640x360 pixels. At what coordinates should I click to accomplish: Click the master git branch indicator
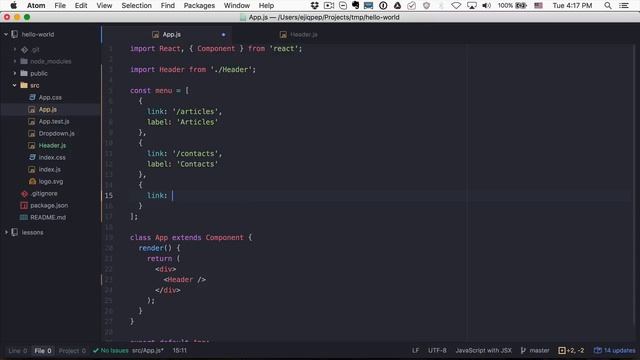click(x=535, y=351)
